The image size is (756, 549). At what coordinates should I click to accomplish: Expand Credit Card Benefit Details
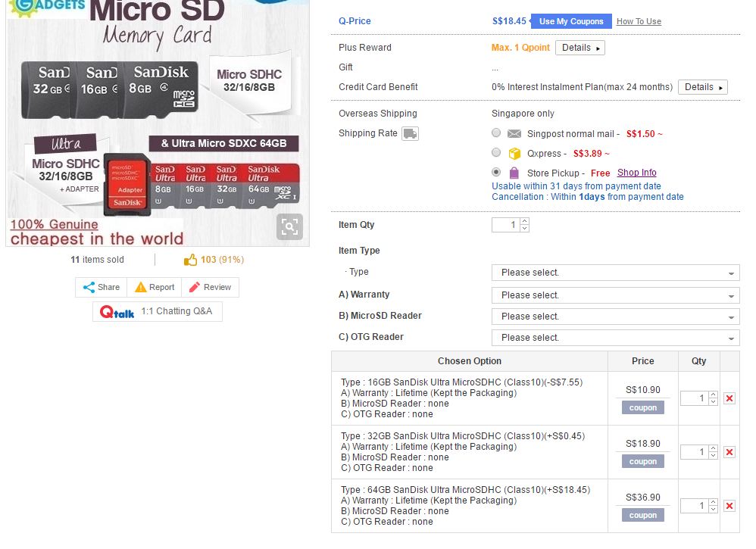pos(702,87)
